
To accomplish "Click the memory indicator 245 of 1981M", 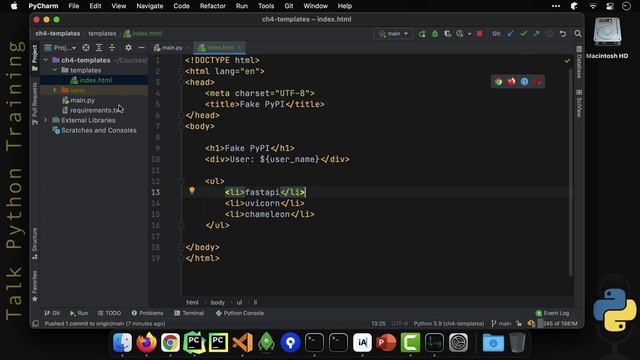I will pyautogui.click(x=558, y=324).
